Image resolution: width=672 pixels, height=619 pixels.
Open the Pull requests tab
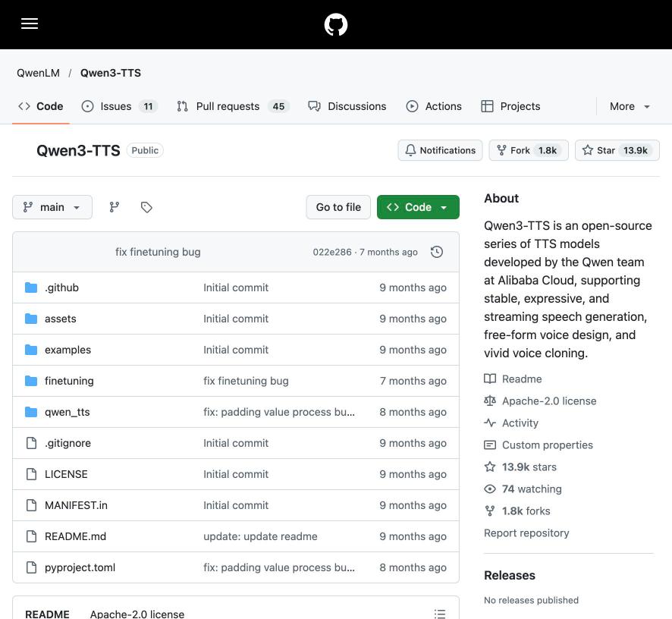233,106
